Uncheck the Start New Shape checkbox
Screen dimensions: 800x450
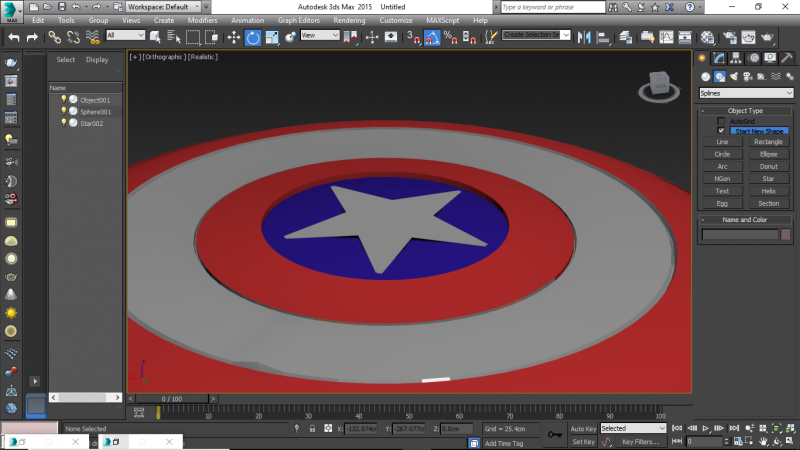721,131
